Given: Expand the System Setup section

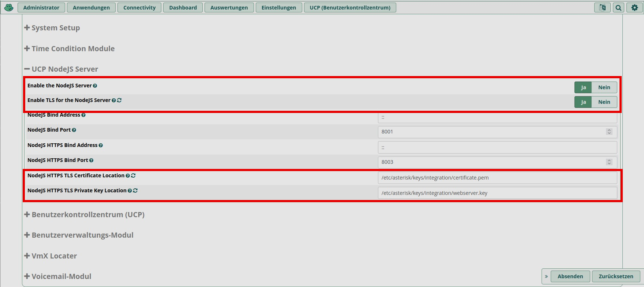Looking at the screenshot, I should (x=52, y=28).
